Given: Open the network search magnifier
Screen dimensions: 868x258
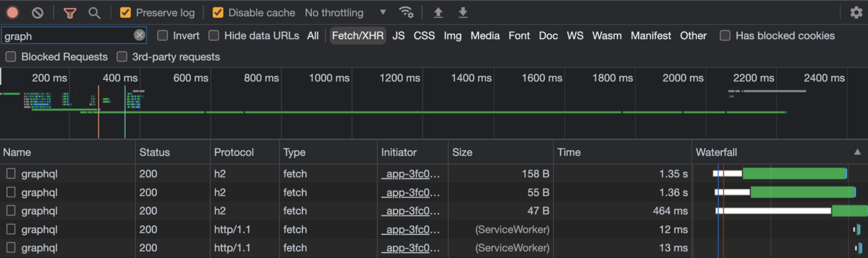Looking at the screenshot, I should click(94, 12).
